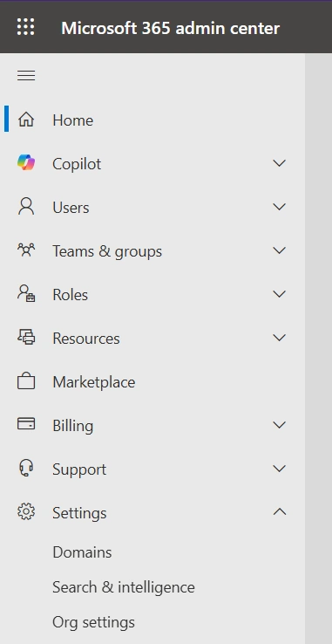Expand the Roles chevron
The height and width of the screenshot is (644, 332).
tap(279, 294)
